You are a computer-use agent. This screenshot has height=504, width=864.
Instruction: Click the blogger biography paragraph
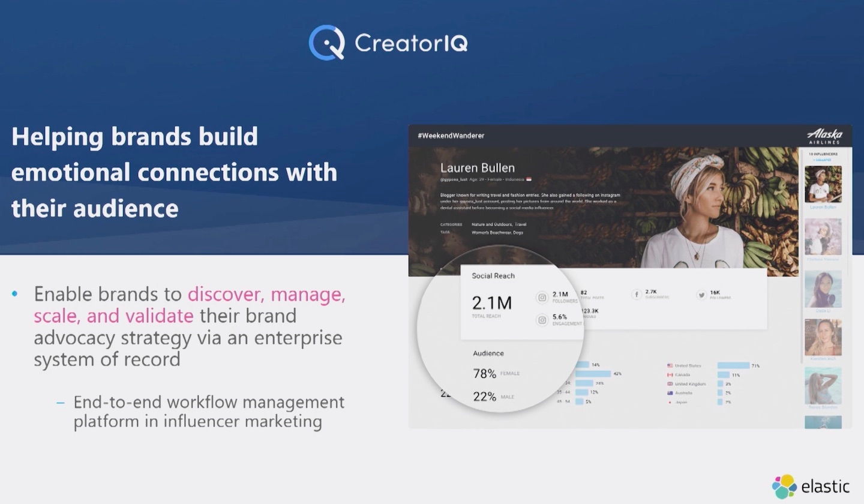[530, 201]
